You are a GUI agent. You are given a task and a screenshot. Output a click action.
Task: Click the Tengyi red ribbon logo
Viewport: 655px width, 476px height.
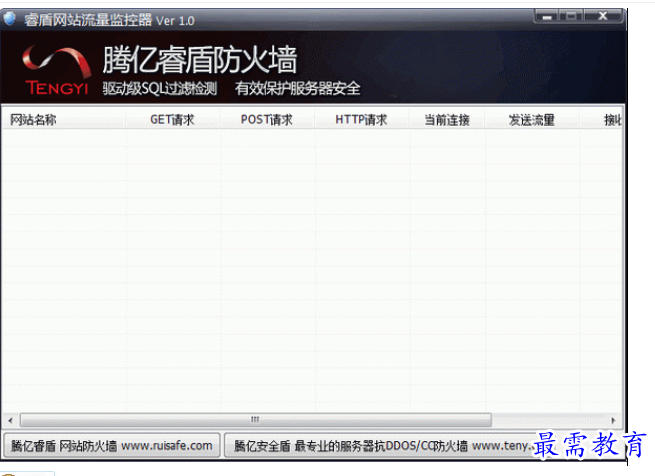tap(56, 70)
